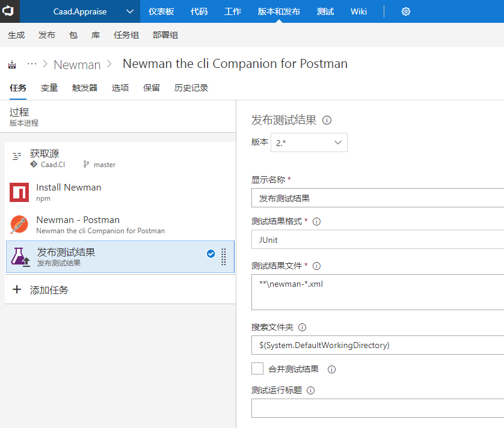This screenshot has height=428, width=504.
Task: Select the Newman - Postman task
Action: (x=120, y=224)
